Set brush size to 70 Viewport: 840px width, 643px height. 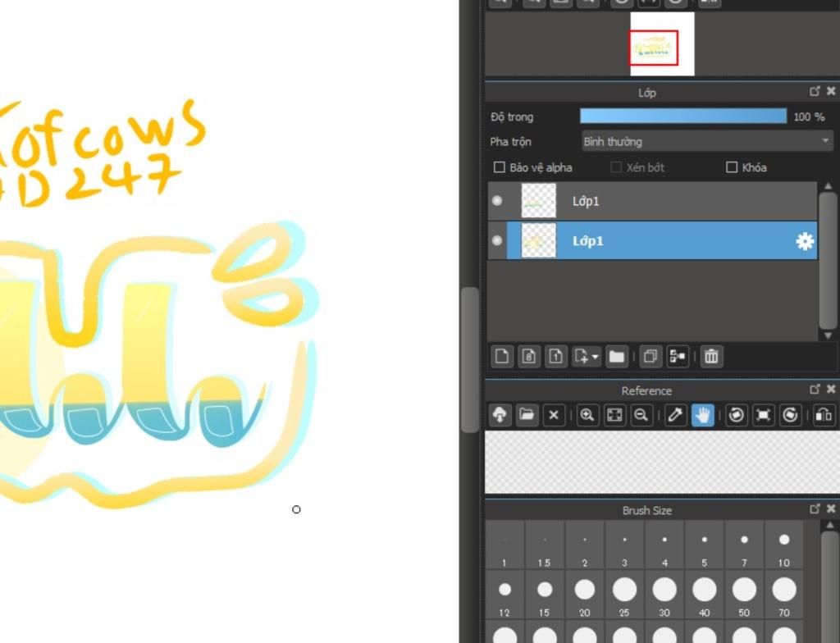(x=783, y=595)
